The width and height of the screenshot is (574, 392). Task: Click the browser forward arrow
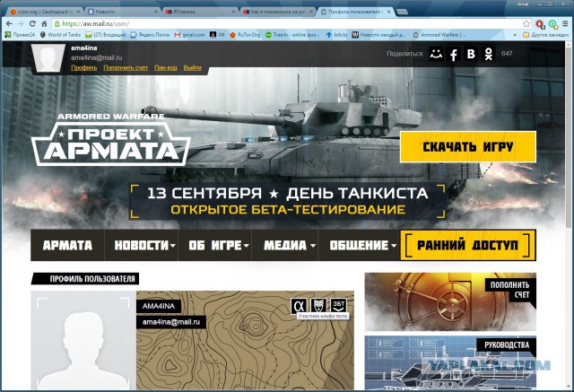(21, 24)
